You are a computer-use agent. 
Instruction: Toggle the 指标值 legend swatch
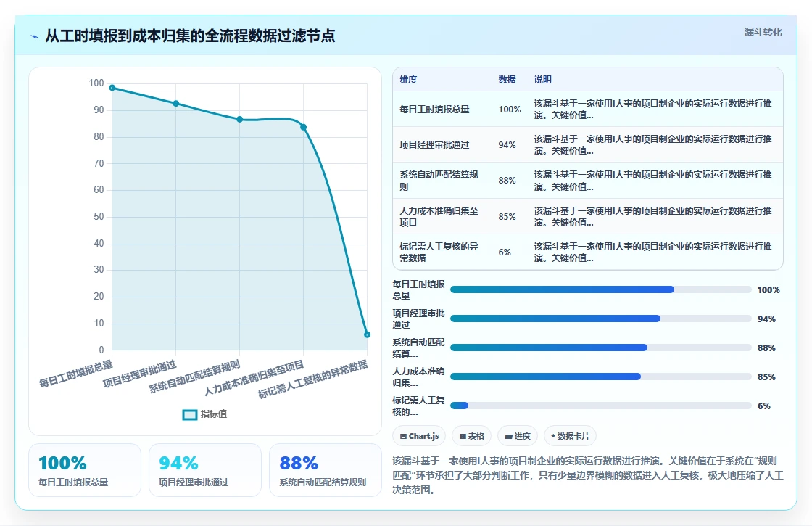[x=189, y=414]
